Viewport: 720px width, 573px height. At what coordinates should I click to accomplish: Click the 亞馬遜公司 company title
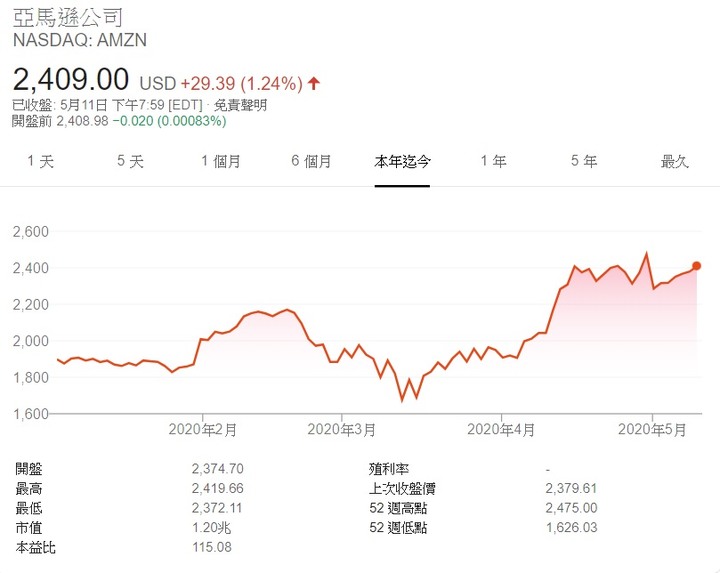68,18
